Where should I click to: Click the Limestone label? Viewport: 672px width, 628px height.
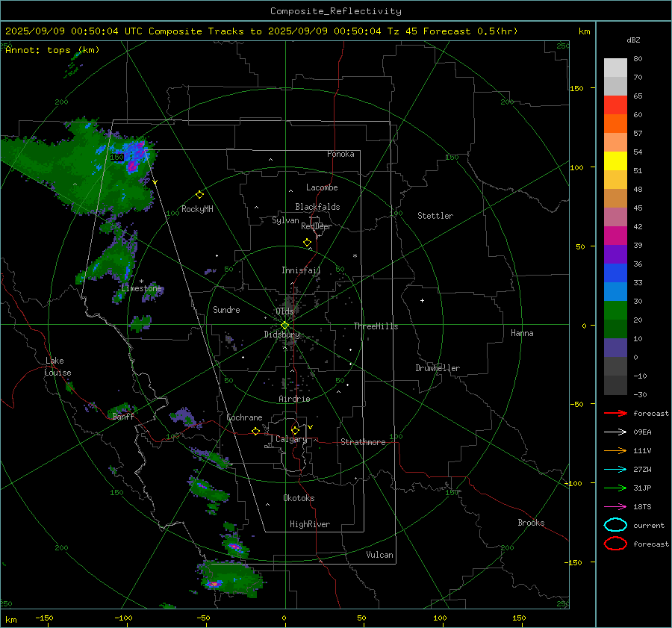click(x=141, y=288)
